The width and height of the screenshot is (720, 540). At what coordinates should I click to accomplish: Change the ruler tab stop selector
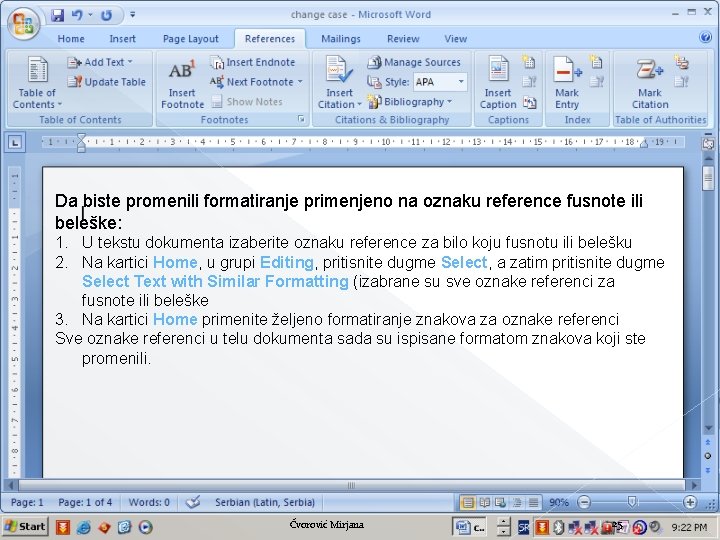coord(15,142)
